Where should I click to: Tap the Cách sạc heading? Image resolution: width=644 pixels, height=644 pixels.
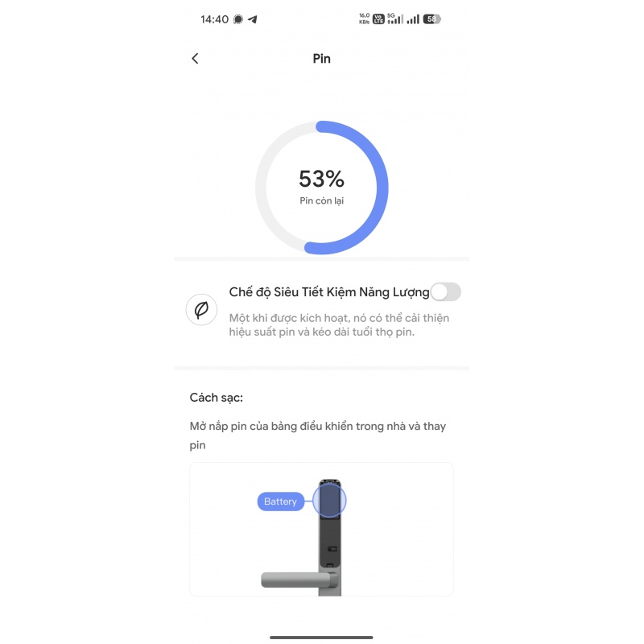[x=217, y=398]
